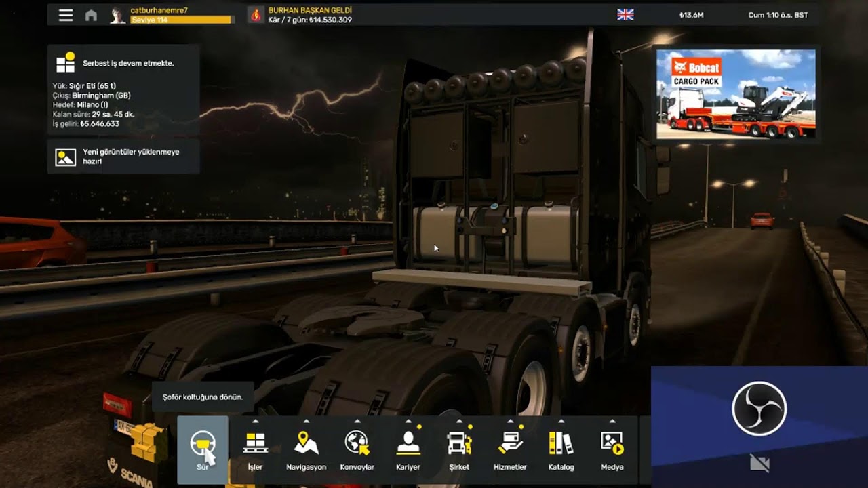Open the Kariyer career menu
868x488 pixels.
click(x=408, y=450)
